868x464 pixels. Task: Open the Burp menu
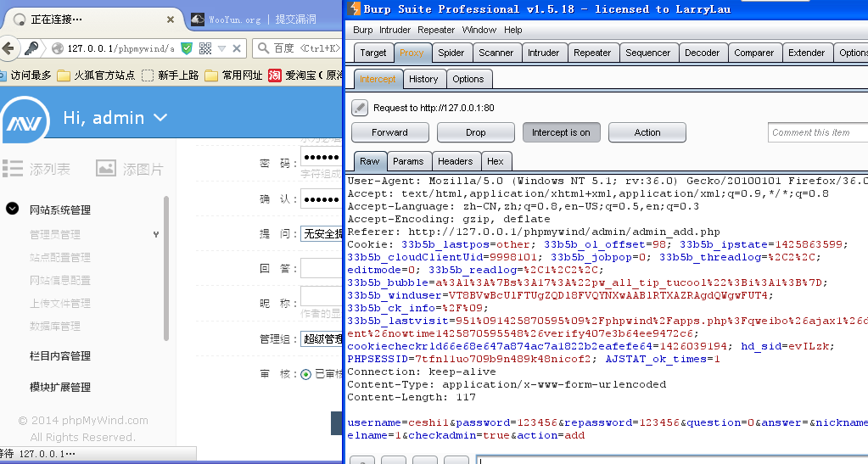click(x=362, y=30)
